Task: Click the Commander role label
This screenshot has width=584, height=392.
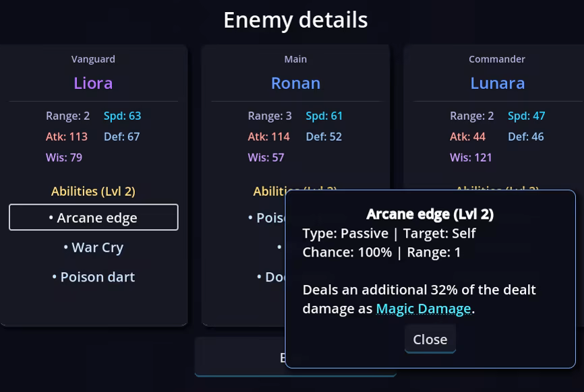Action: (x=497, y=59)
